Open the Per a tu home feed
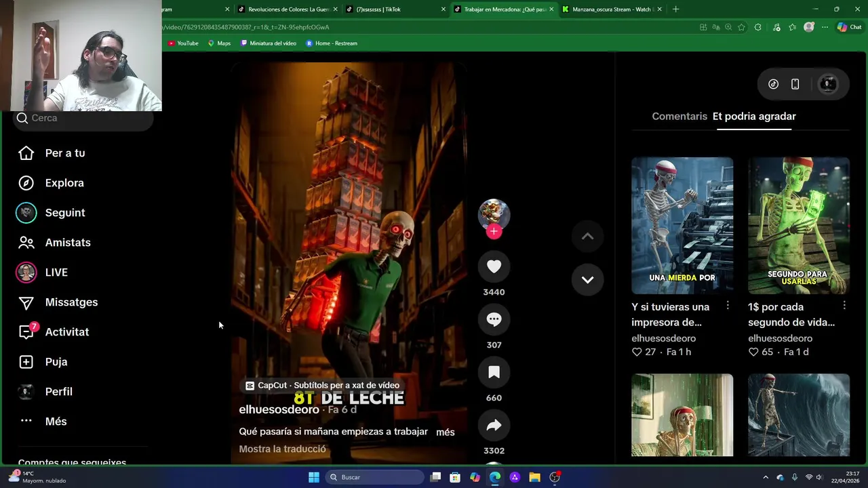 pos(52,153)
